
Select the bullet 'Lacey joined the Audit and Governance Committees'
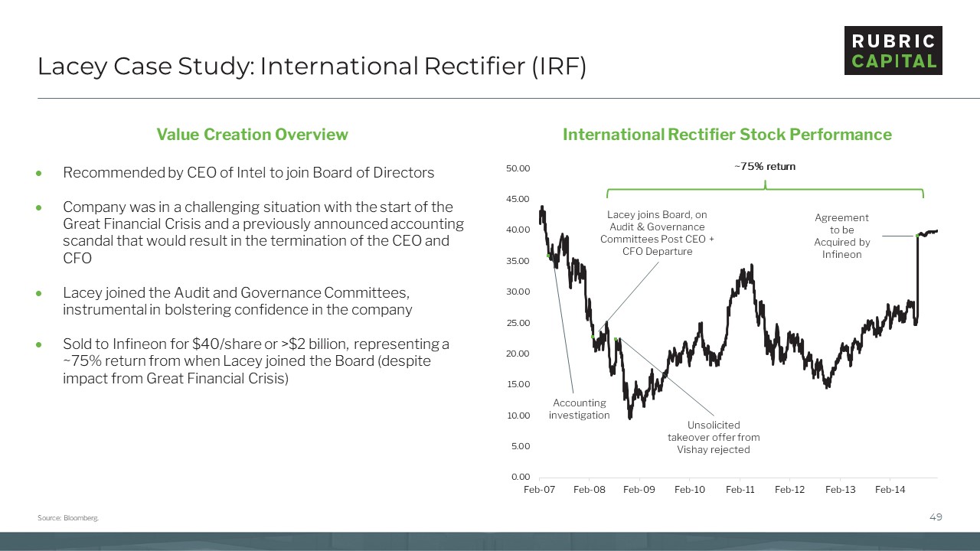tap(237, 302)
